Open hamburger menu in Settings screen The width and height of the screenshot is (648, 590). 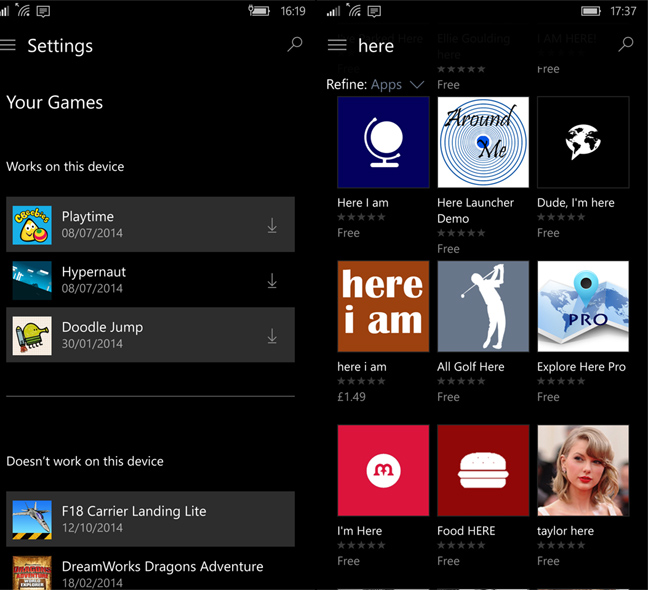pos(7,45)
